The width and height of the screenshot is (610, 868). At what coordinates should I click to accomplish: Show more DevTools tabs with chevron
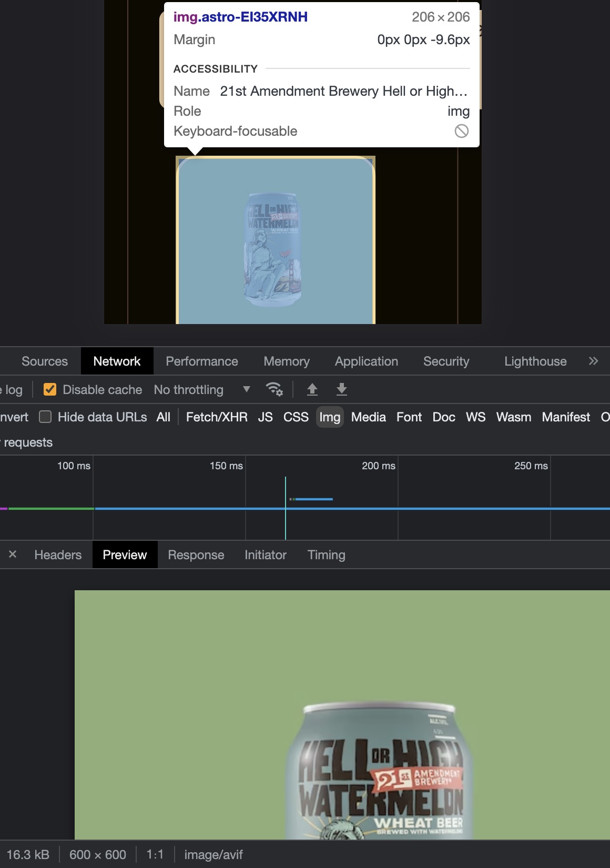[593, 361]
